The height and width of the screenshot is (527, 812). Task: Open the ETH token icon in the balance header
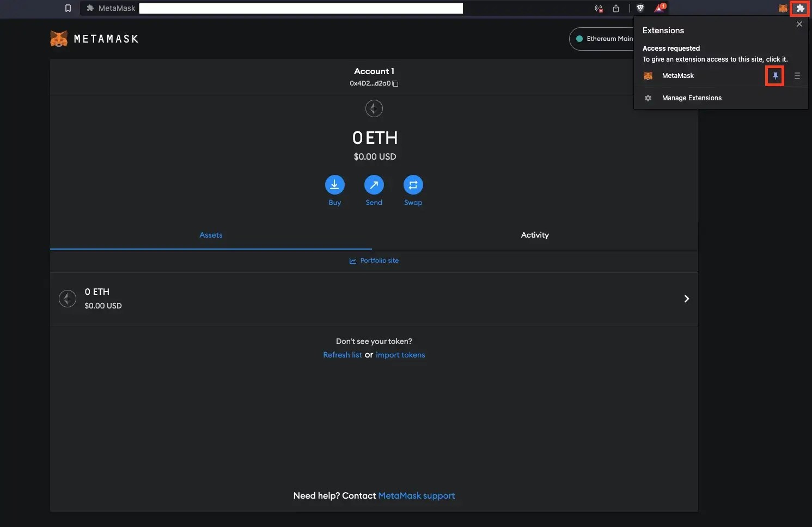coord(374,108)
